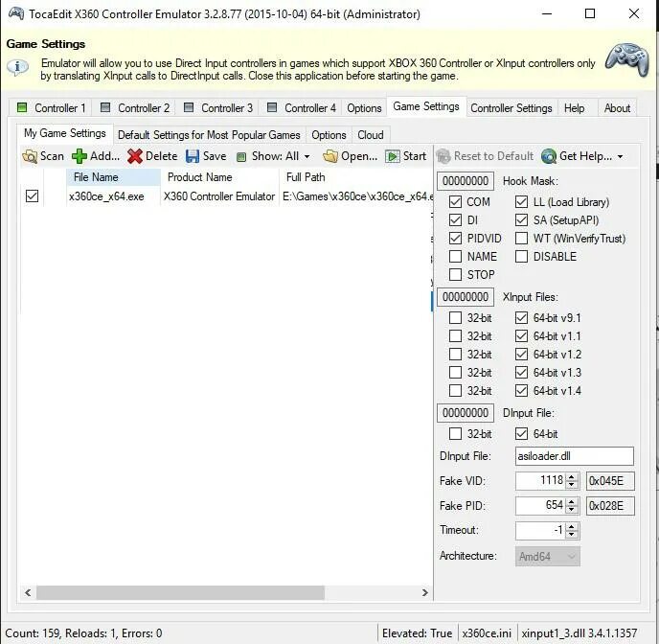
Task: Enable WT (WinVerifyTrust) checkbox
Action: click(x=521, y=239)
